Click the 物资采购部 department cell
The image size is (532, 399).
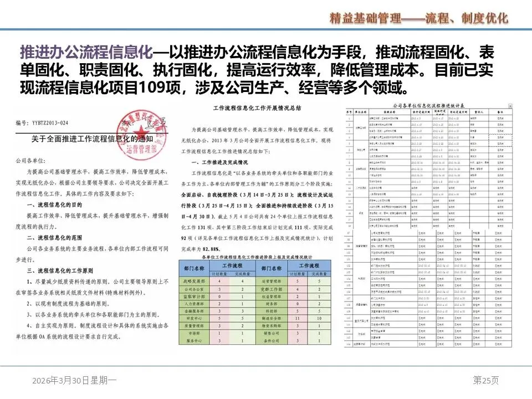[x=272, y=326]
